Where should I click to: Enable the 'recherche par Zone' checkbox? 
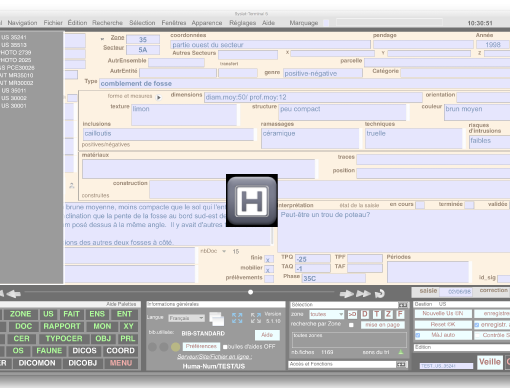(351, 325)
